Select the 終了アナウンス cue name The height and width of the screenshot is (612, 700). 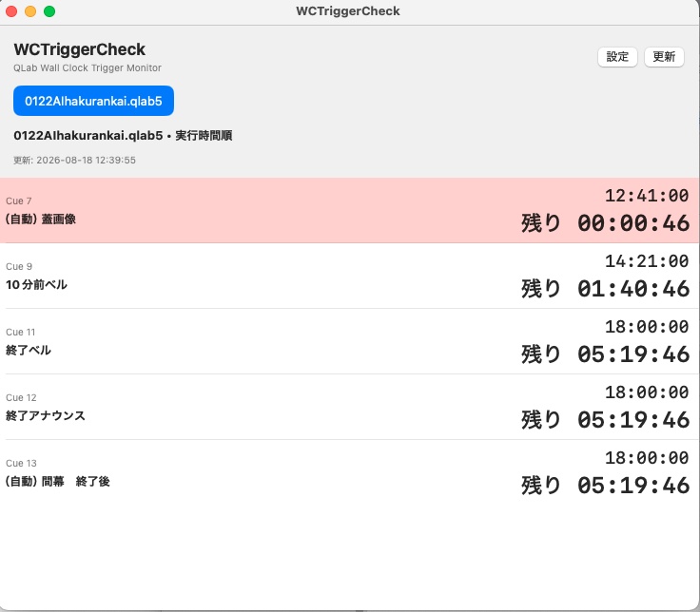[x=46, y=415]
